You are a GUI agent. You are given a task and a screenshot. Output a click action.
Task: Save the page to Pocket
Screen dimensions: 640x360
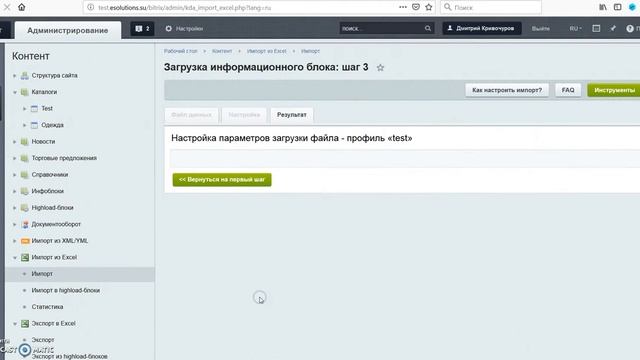point(416,7)
